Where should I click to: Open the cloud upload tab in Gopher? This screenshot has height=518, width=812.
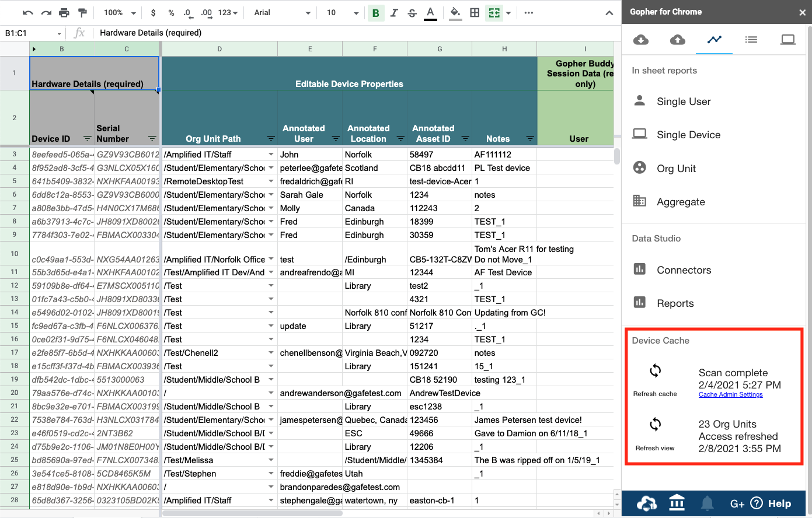(677, 40)
